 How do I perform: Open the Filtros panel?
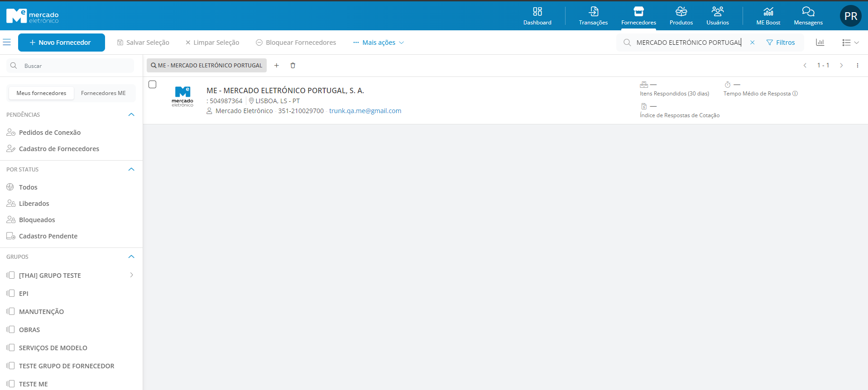[781, 43]
